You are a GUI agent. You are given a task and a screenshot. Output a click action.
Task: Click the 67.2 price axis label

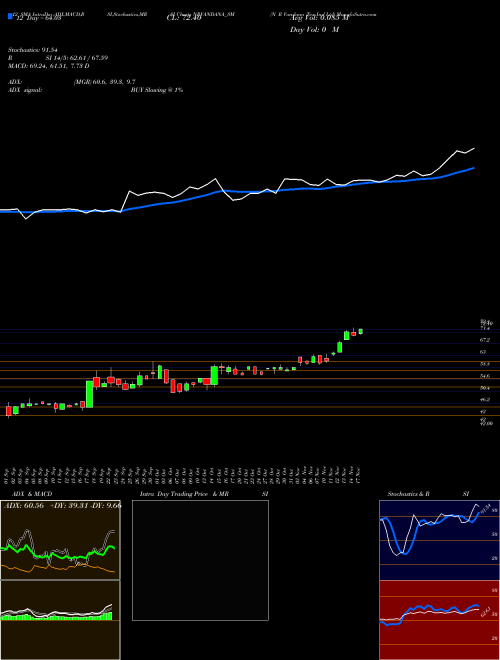coord(484,339)
